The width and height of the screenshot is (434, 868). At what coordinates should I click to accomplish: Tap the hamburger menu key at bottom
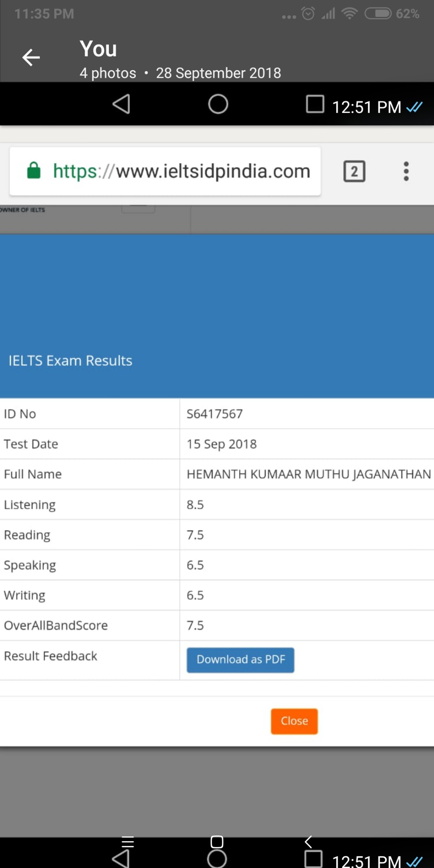click(128, 842)
